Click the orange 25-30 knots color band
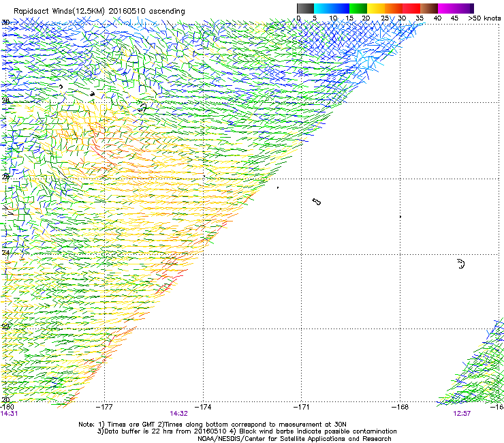The image size is (504, 443). click(394, 8)
